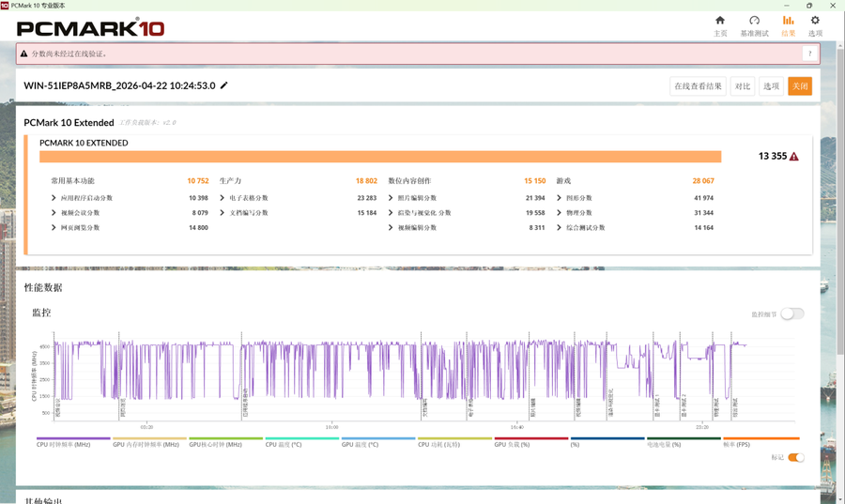The width and height of the screenshot is (845, 504).
Task: Click 图形分数 value 41 974
Action: [x=704, y=198]
